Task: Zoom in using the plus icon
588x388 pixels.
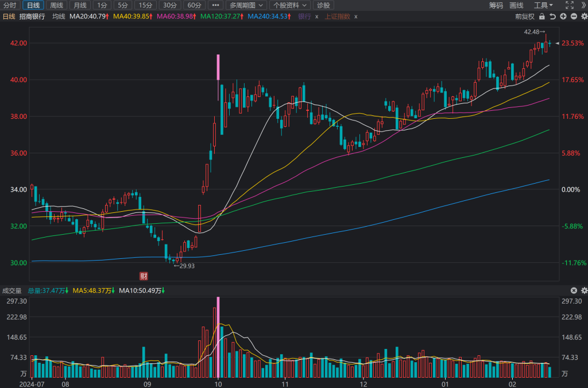Action: (563, 17)
